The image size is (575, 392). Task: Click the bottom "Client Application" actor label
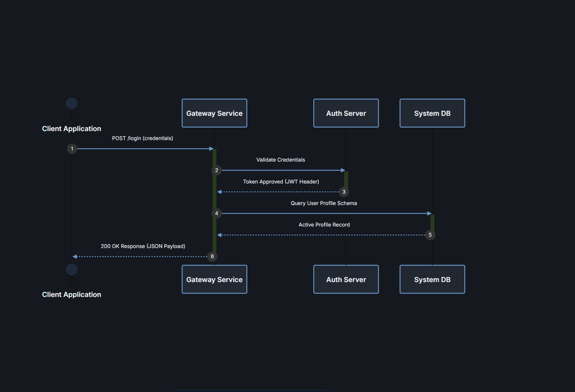pos(72,295)
